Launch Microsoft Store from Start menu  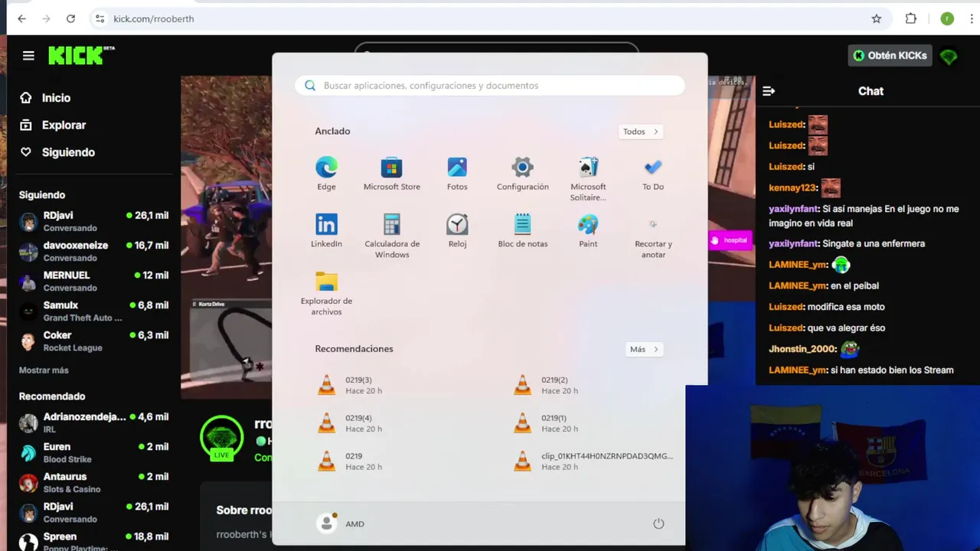[391, 174]
